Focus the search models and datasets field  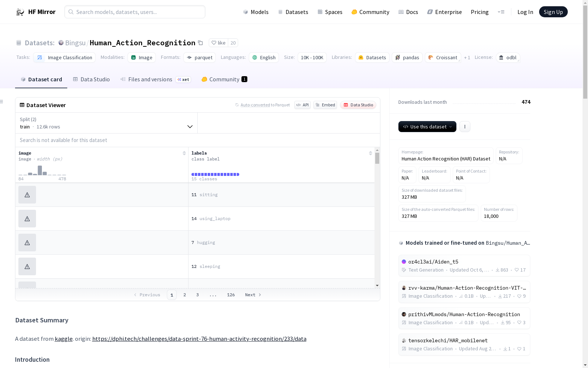pos(135,12)
